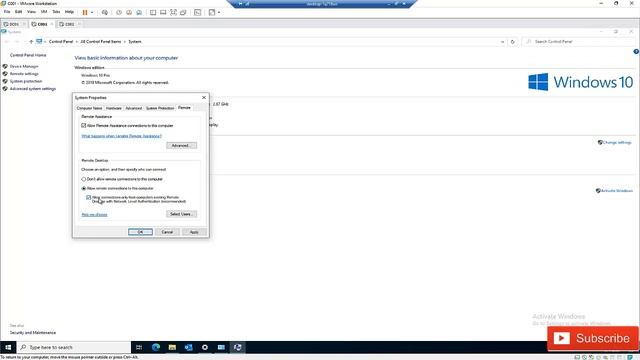Click the stretch guest display icon

[x=211, y=12]
